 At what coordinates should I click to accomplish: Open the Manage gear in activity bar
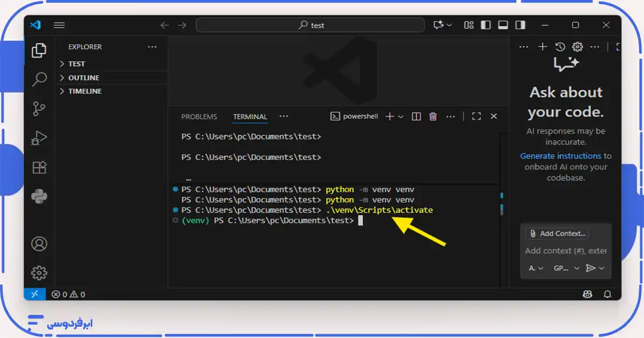tap(39, 273)
